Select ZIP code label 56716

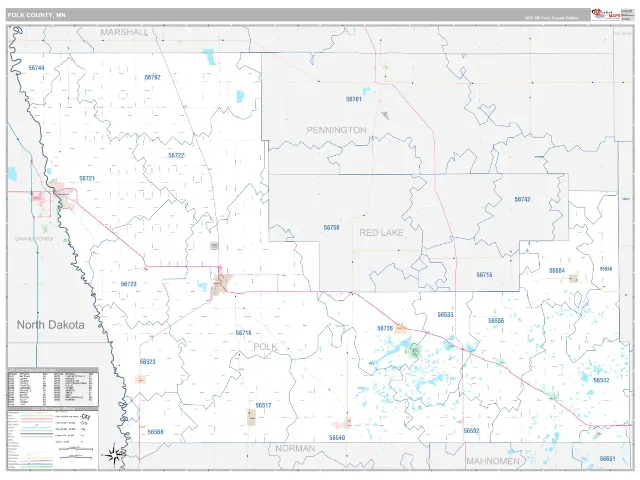[x=244, y=333]
